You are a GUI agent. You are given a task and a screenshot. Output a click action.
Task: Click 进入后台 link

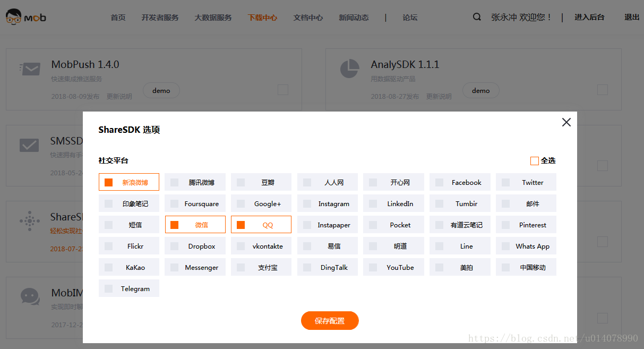click(x=589, y=17)
